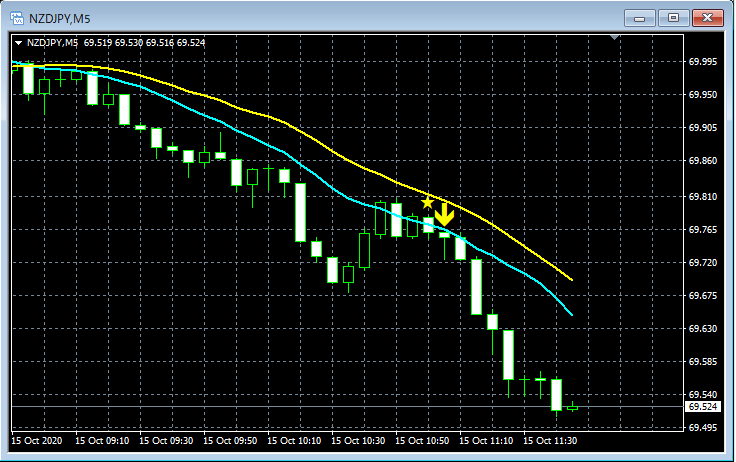
Task: Click the 69.540 price scale label
Action: [x=703, y=394]
